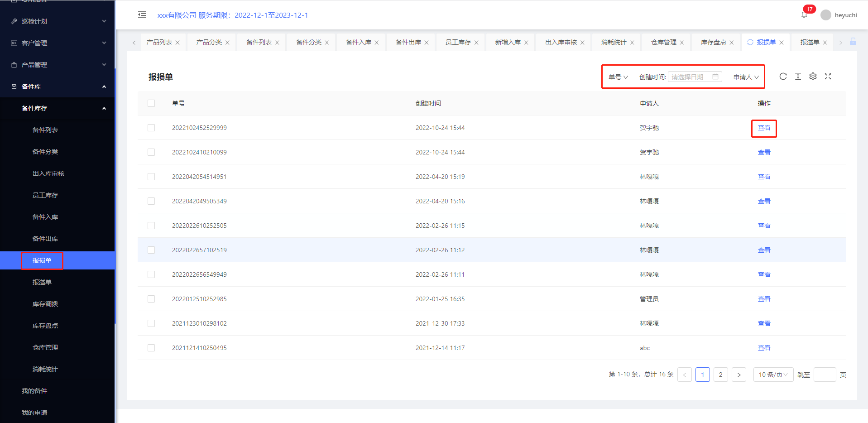Open the calendar icon in the date picker
Screen dimensions: 868x423
click(715, 77)
